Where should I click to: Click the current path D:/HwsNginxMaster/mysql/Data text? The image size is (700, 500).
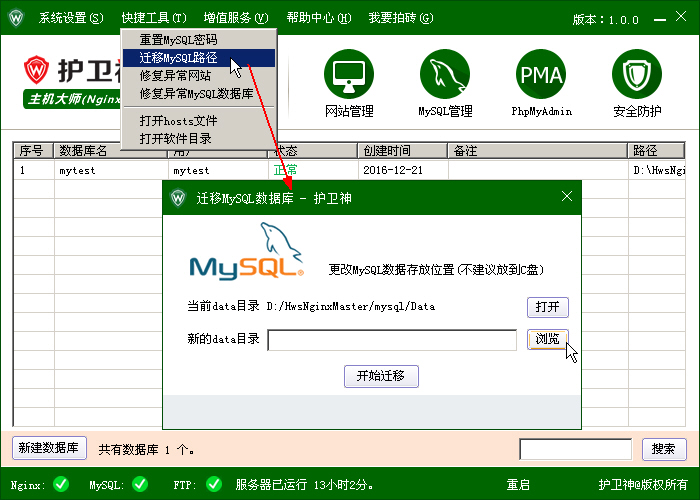[x=351, y=307]
